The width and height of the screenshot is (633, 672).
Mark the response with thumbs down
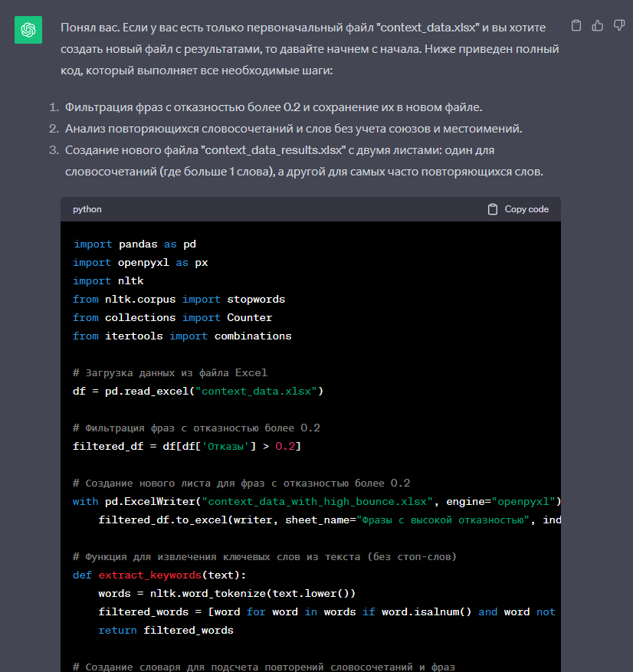click(619, 26)
